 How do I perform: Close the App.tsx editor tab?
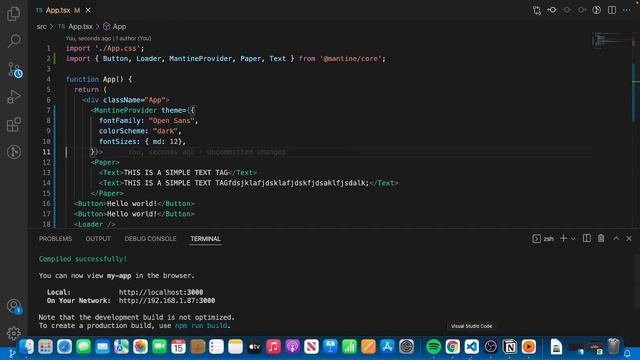click(x=88, y=10)
